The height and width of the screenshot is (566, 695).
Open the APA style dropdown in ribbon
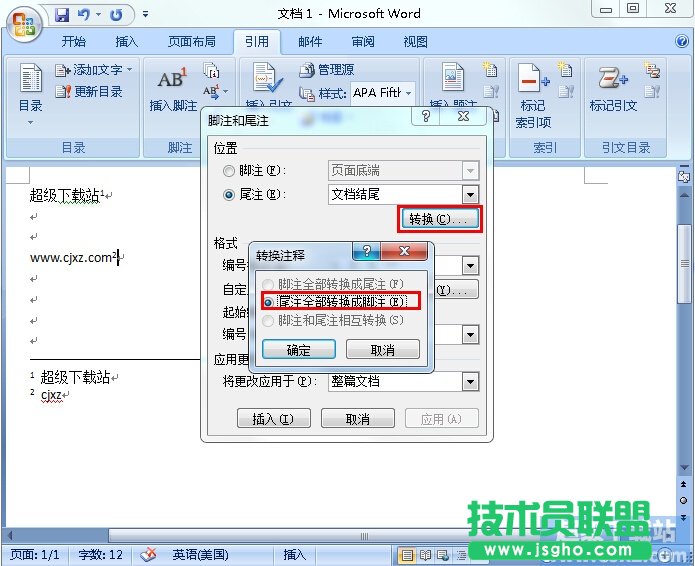pos(408,93)
